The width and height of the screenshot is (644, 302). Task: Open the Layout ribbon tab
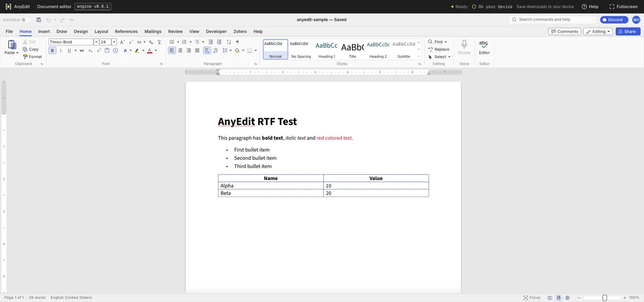pos(101,31)
